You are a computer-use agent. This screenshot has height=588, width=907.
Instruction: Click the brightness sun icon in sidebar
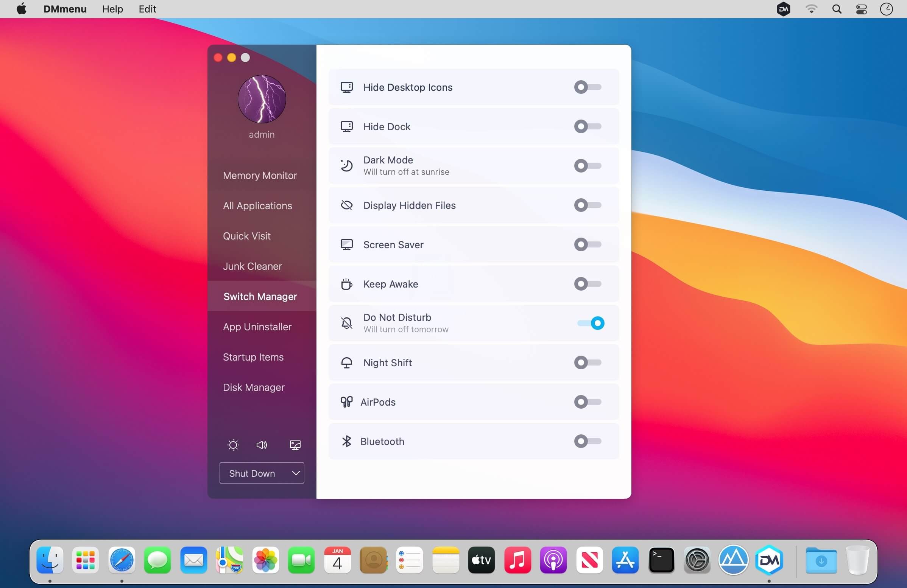[233, 445]
